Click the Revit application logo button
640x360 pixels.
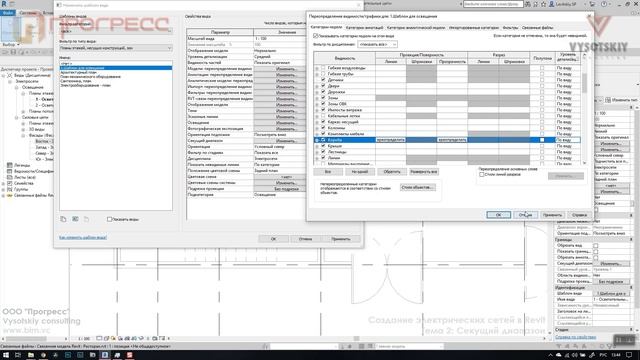point(3,4)
